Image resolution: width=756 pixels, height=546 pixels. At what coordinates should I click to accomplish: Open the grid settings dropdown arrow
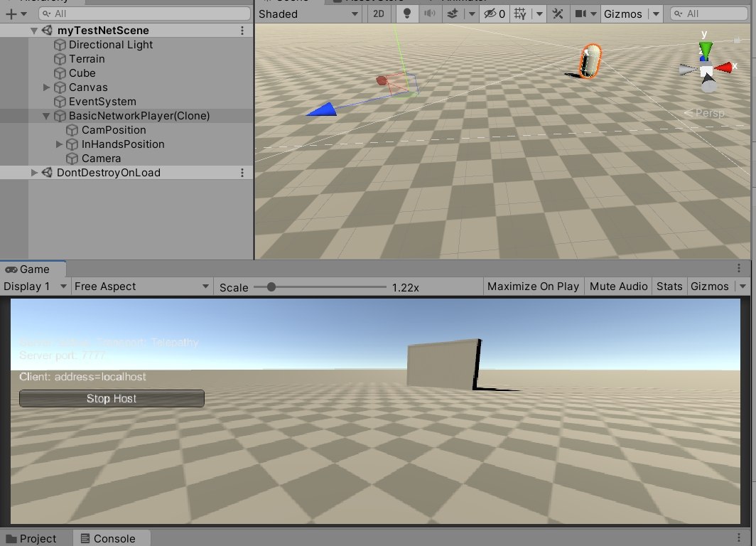click(x=539, y=14)
